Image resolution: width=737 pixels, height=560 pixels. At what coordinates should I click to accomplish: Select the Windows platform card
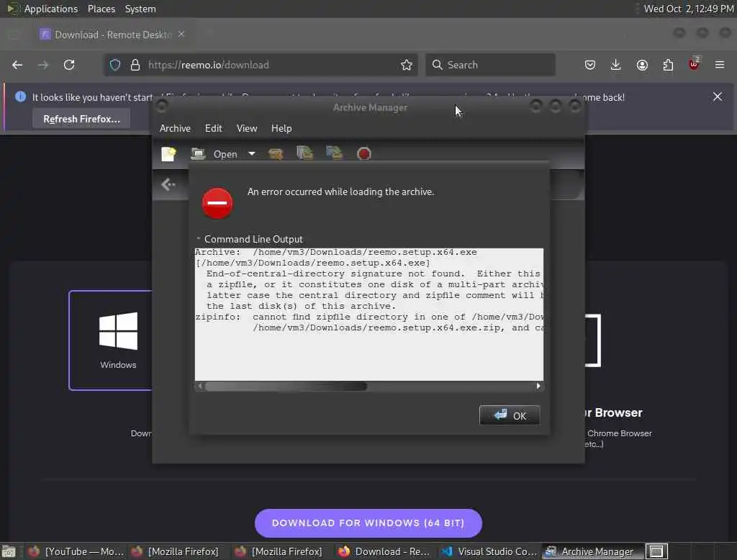tap(111, 340)
